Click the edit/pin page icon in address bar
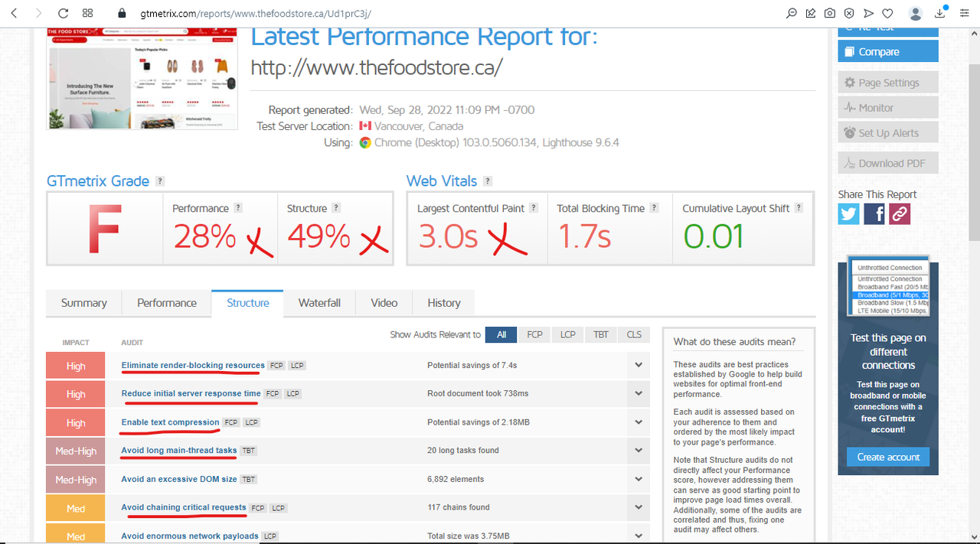This screenshot has height=544, width=980. (811, 13)
